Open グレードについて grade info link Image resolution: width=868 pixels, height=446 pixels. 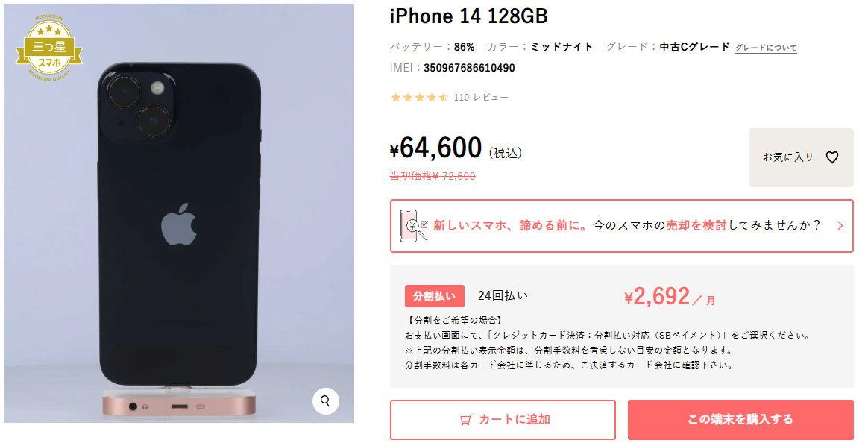pos(766,48)
